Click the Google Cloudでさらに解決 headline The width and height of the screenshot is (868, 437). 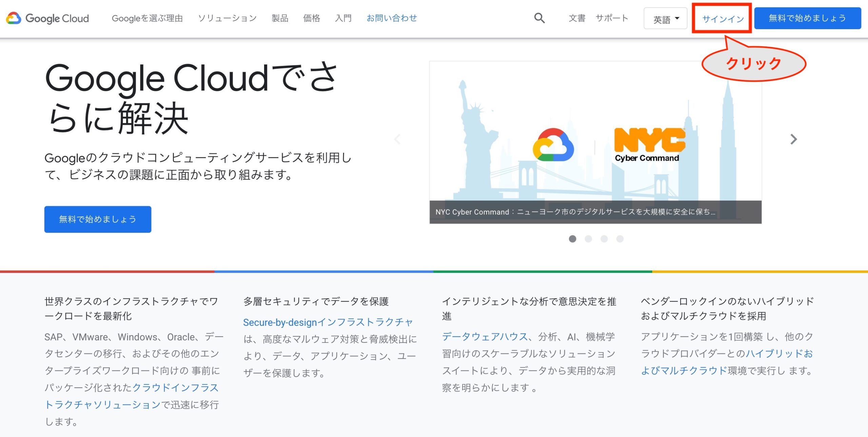point(192,98)
